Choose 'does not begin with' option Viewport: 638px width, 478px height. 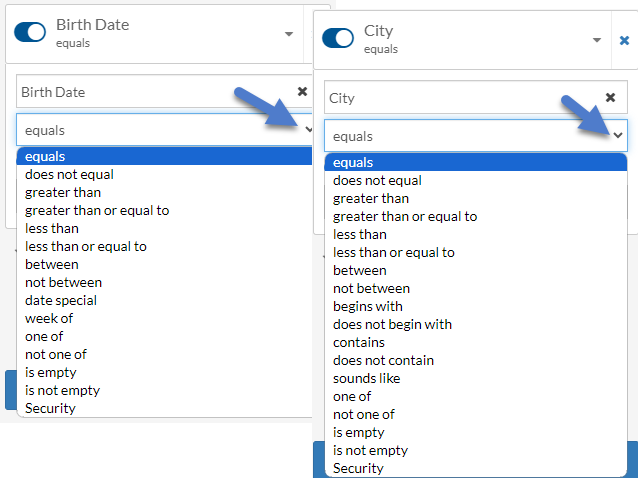pyautogui.click(x=392, y=324)
